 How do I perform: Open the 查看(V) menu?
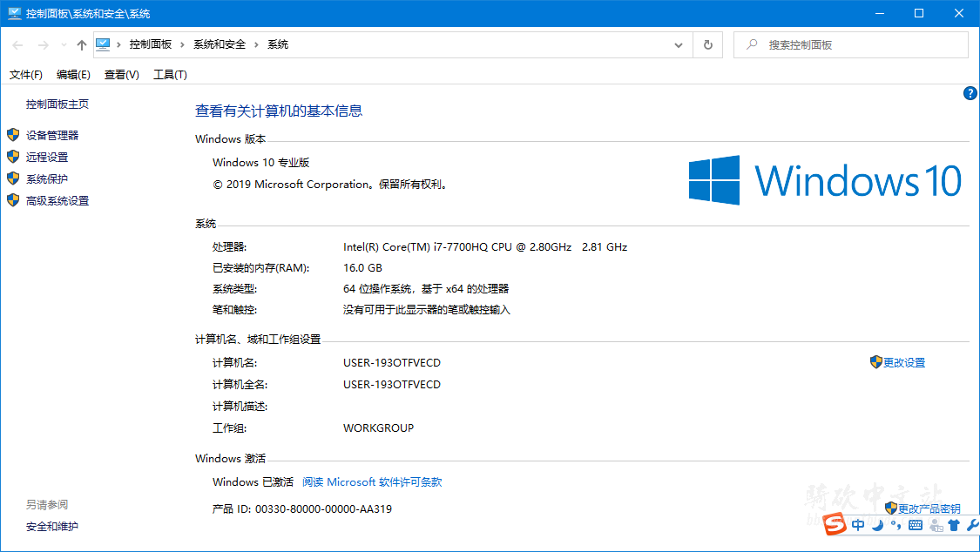click(x=121, y=75)
